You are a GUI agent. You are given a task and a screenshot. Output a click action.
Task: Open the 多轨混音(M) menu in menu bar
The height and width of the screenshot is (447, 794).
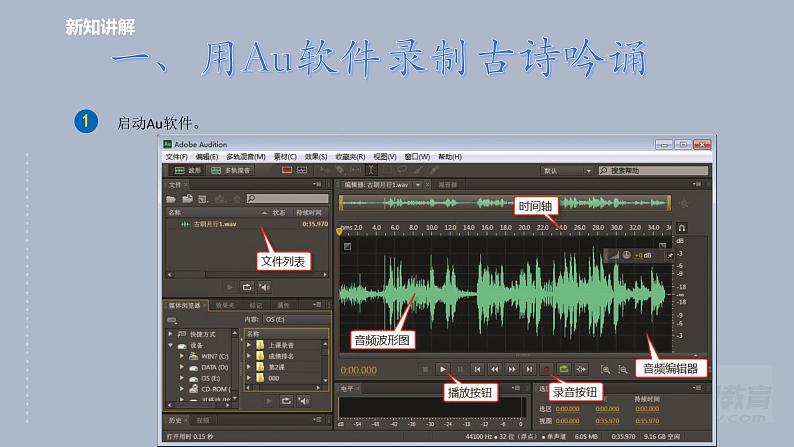(246, 157)
